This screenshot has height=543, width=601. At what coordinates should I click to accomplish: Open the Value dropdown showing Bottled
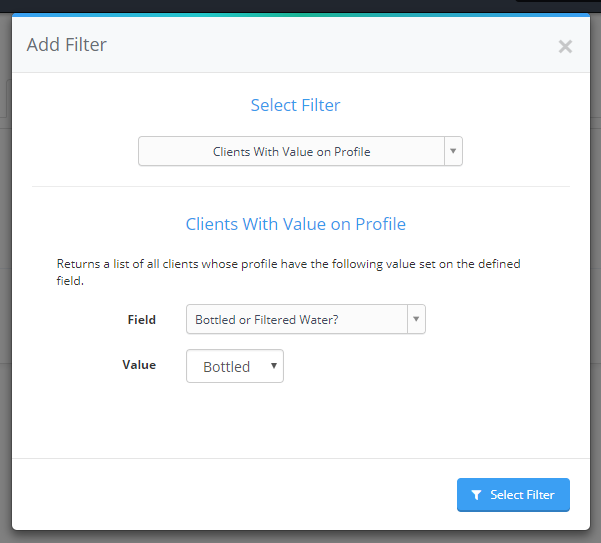[x=235, y=366]
